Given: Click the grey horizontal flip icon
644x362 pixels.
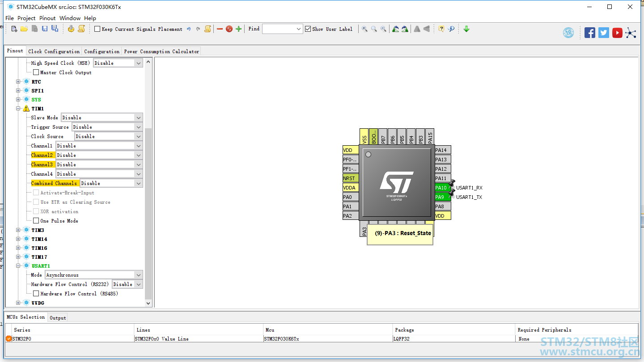Looking at the screenshot, I should (x=427, y=29).
